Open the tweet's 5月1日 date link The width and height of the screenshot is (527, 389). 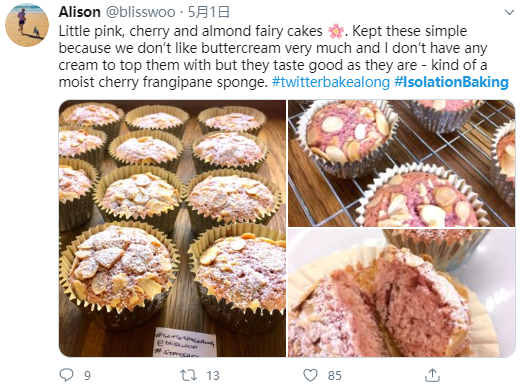point(208,12)
